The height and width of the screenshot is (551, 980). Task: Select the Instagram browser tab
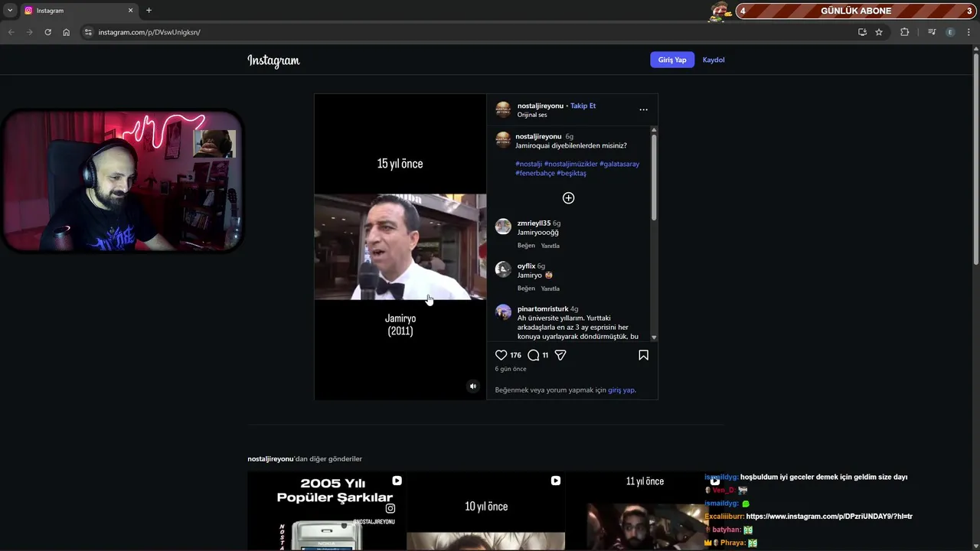tap(79, 11)
